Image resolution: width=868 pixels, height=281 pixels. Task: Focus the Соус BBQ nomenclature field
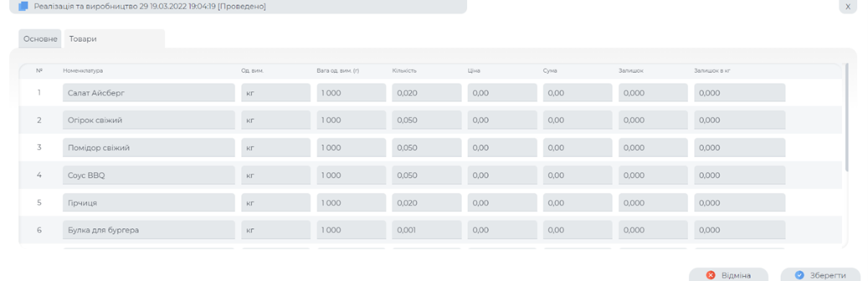(148, 175)
